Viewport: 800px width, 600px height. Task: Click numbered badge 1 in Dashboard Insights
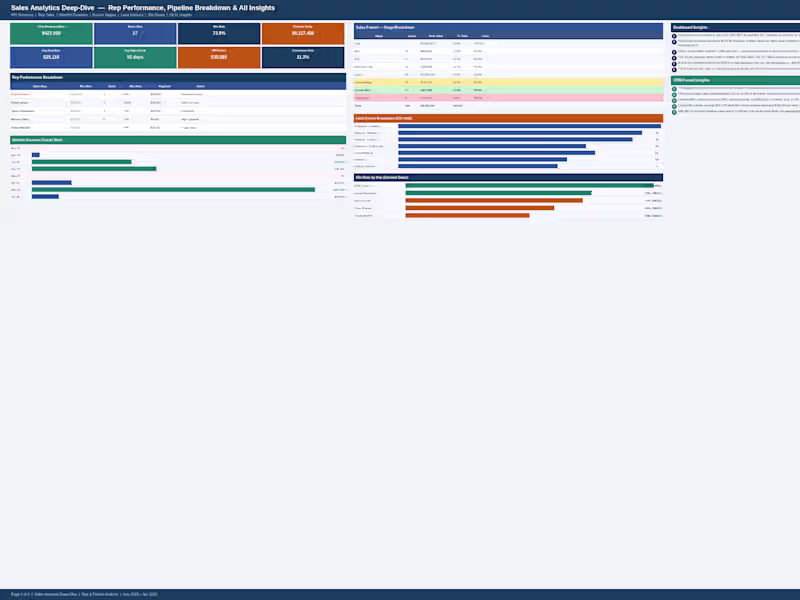point(675,35)
